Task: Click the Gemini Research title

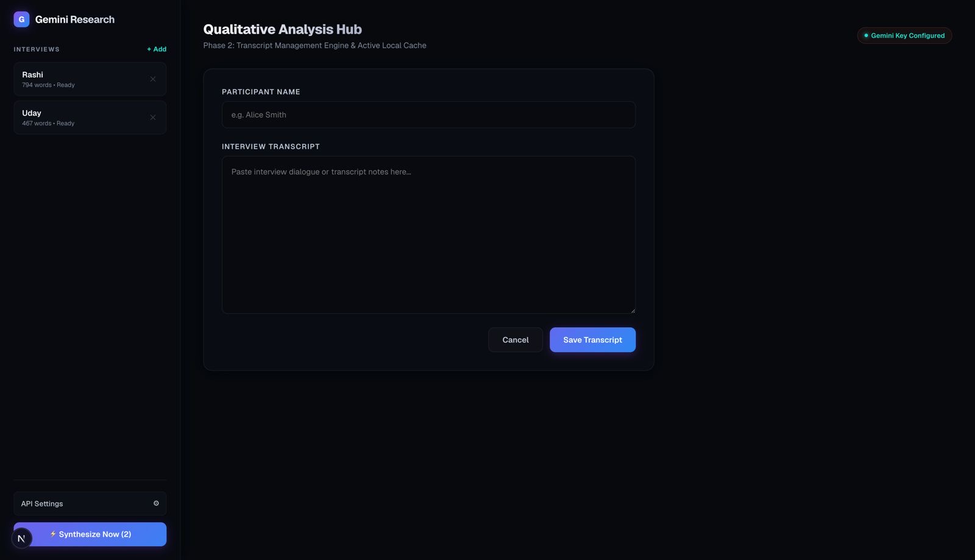Action: tap(75, 19)
